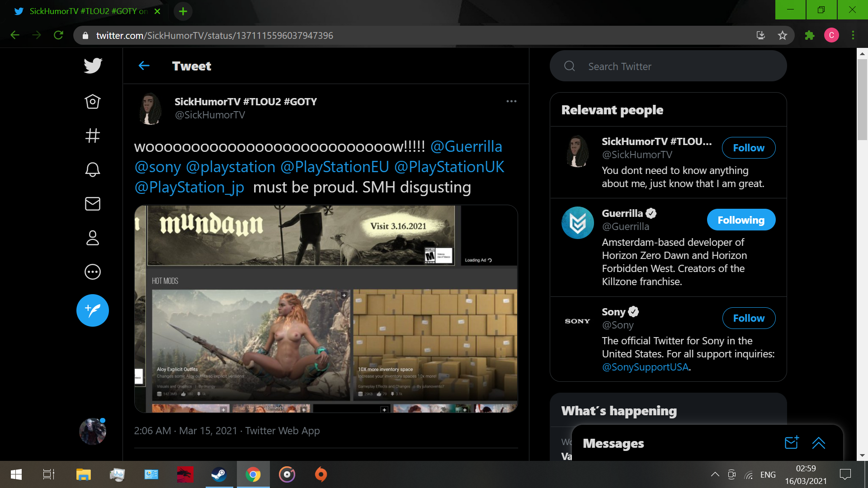Click browser back arrow
The width and height of the screenshot is (868, 488).
[x=15, y=35]
